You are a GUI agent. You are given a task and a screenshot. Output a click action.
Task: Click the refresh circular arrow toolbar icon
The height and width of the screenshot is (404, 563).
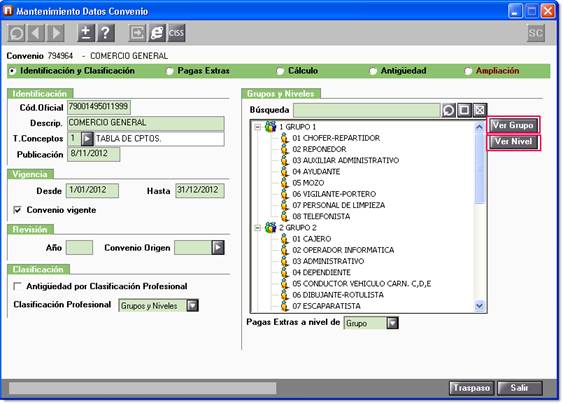pos(17,33)
